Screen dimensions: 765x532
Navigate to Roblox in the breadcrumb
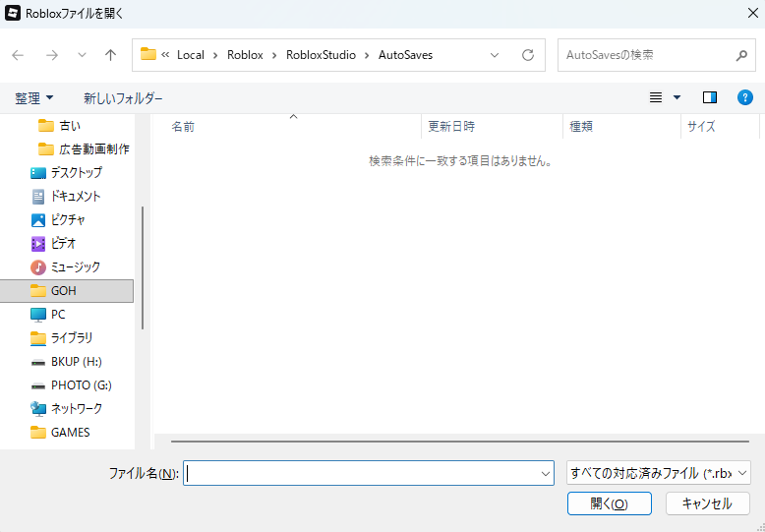(x=245, y=55)
